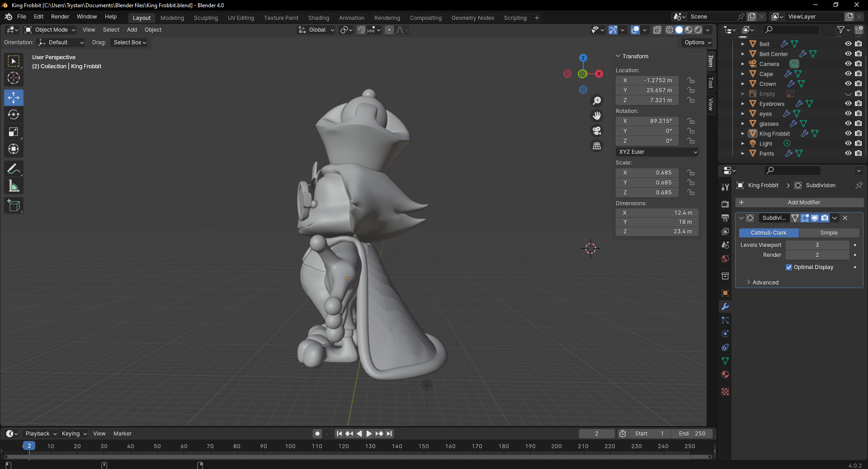This screenshot has width=868, height=469.
Task: Open the Object Mode dropdown
Action: 50,29
